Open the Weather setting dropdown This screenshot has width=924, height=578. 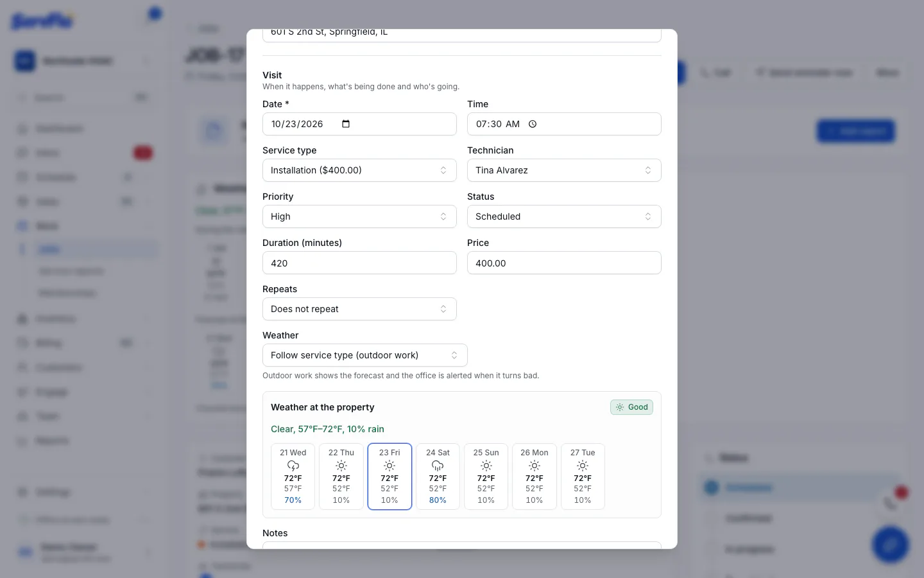[364, 355]
